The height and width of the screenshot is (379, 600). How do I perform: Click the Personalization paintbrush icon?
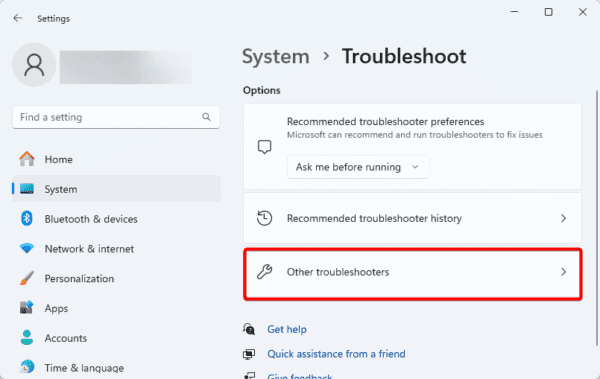click(x=27, y=278)
